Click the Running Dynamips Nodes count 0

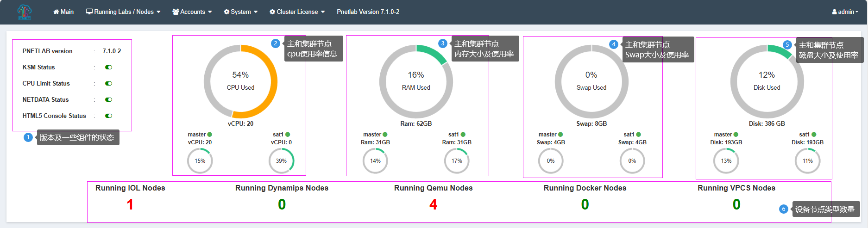click(x=282, y=204)
